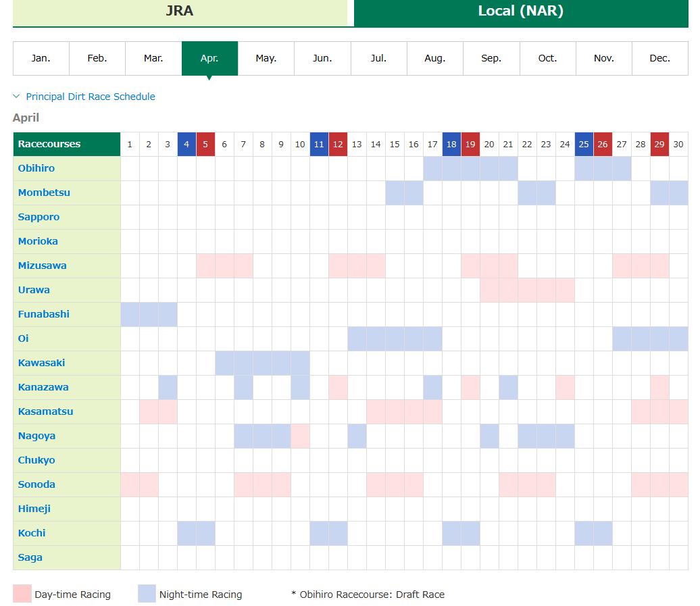Click the red holiday date 29 header
Viewport: 700px width, 606px height.
point(659,144)
